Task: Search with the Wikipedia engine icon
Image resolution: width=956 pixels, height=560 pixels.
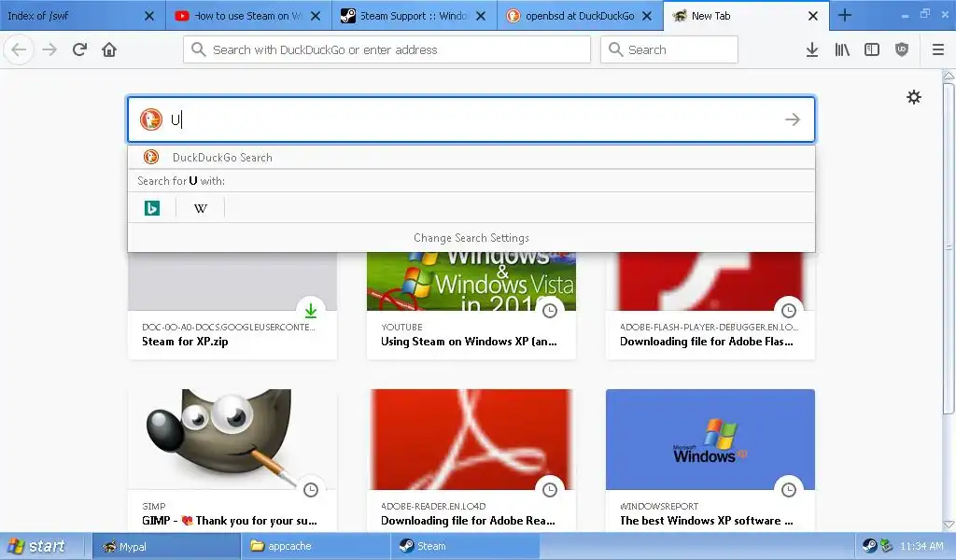Action: (201, 208)
